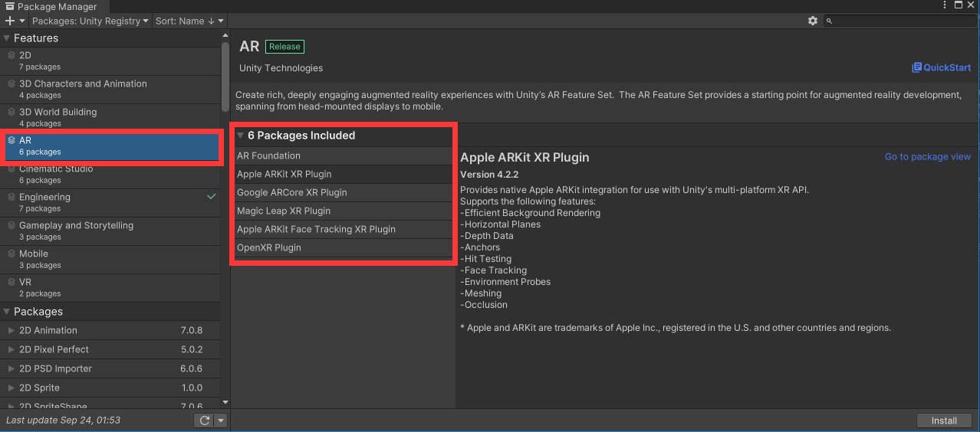Collapse 6 Packages Included list
This screenshot has height=432, width=980.
click(x=241, y=136)
